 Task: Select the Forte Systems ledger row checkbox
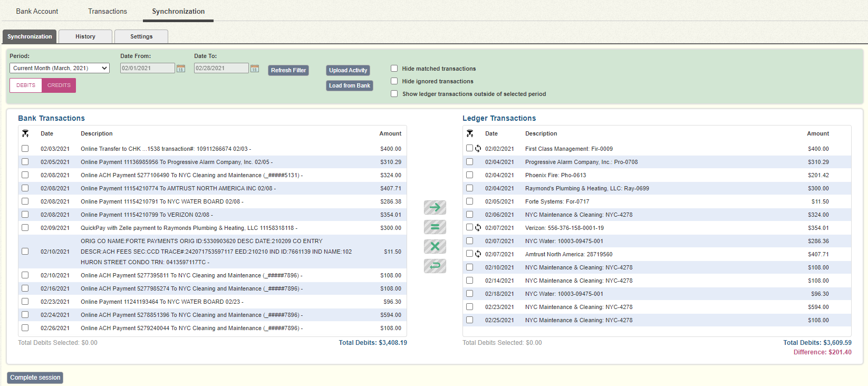[470, 201]
